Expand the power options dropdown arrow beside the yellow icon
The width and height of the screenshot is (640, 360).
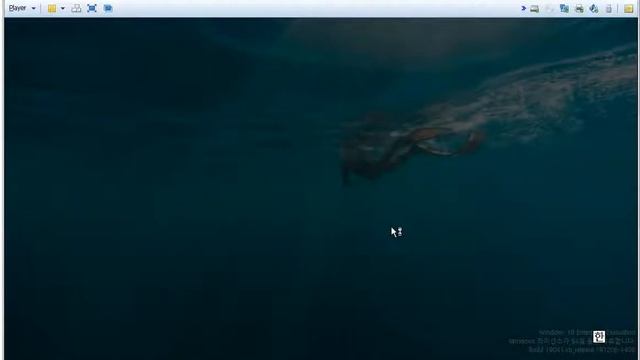[x=62, y=9]
